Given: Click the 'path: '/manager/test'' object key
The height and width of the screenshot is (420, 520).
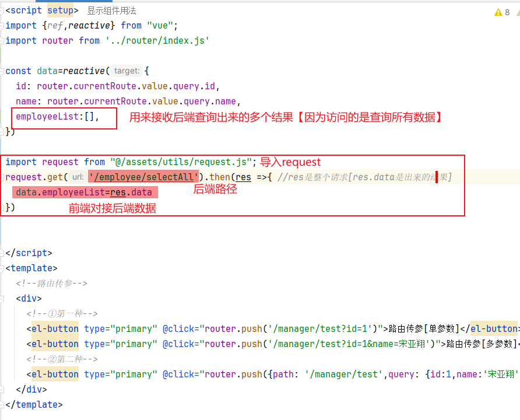Looking at the screenshot, I should pyautogui.click(x=328, y=374).
